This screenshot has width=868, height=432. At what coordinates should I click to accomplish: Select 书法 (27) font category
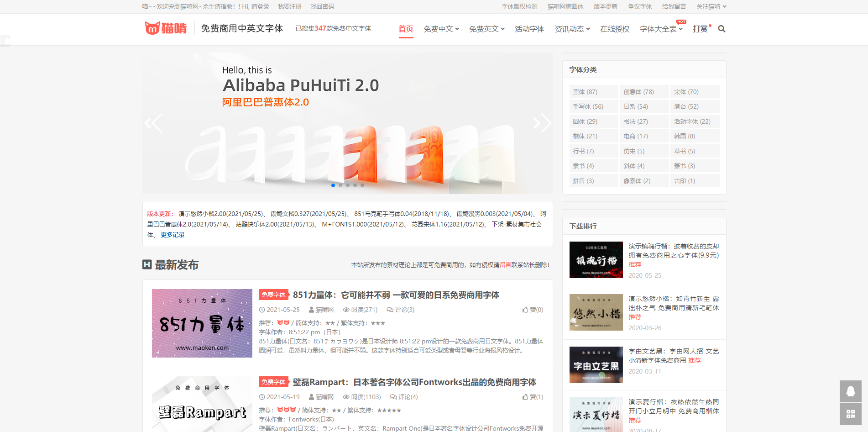pyautogui.click(x=644, y=121)
